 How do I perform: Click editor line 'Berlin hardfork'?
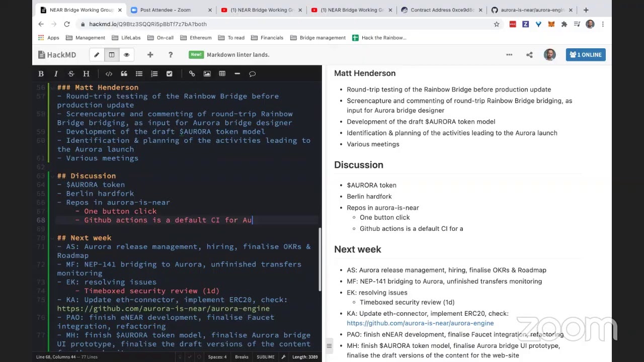[x=100, y=194]
